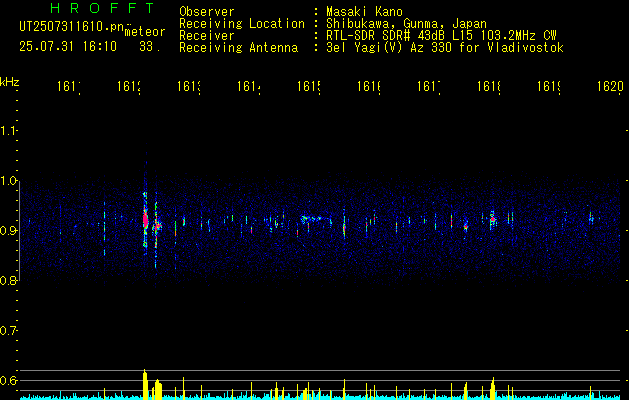Screen dimensions: 629x400
Task: Click the "Receiving Antenna" label
Action: pyautogui.click(x=239, y=48)
